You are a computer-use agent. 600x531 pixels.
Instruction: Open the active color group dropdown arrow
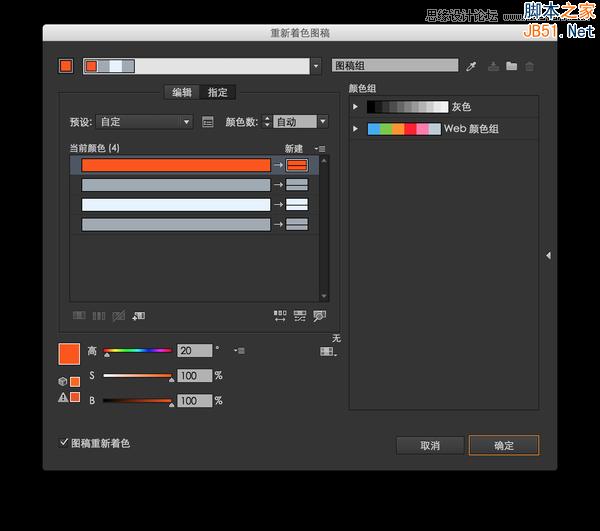pos(316,66)
